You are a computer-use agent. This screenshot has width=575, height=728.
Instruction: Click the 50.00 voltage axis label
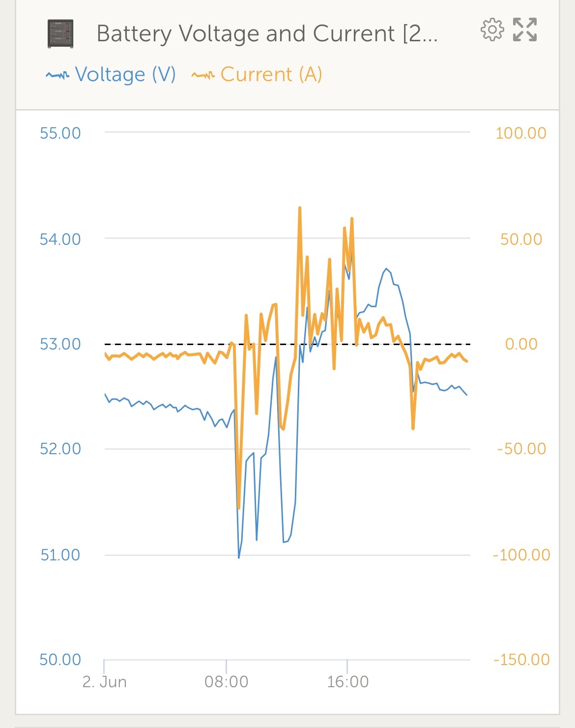pyautogui.click(x=60, y=660)
